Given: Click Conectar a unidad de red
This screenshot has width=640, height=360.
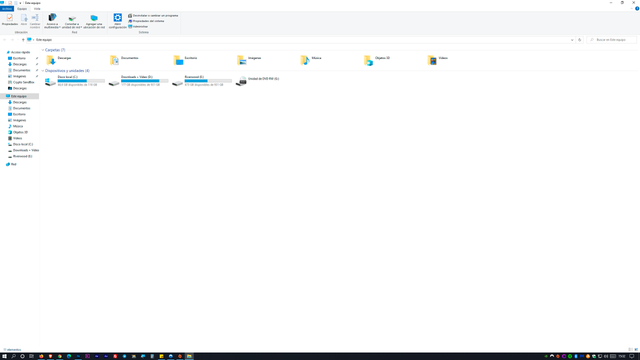Looking at the screenshot, I should [72, 21].
